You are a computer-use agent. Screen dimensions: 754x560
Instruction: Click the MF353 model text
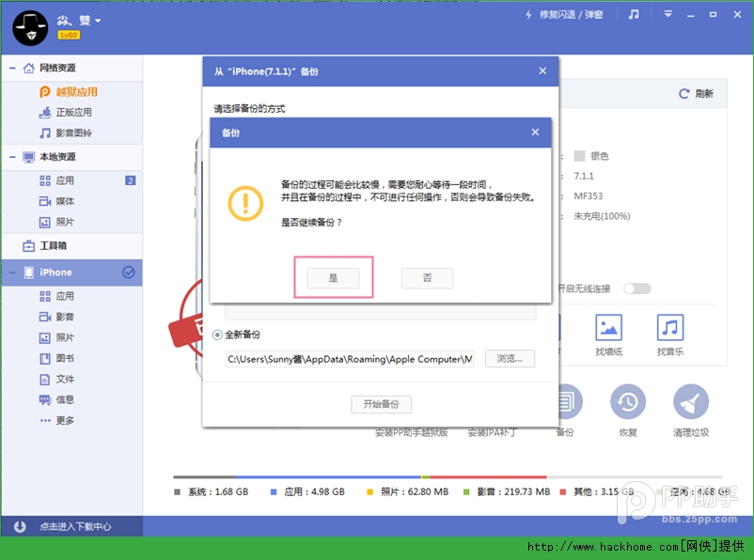[589, 196]
